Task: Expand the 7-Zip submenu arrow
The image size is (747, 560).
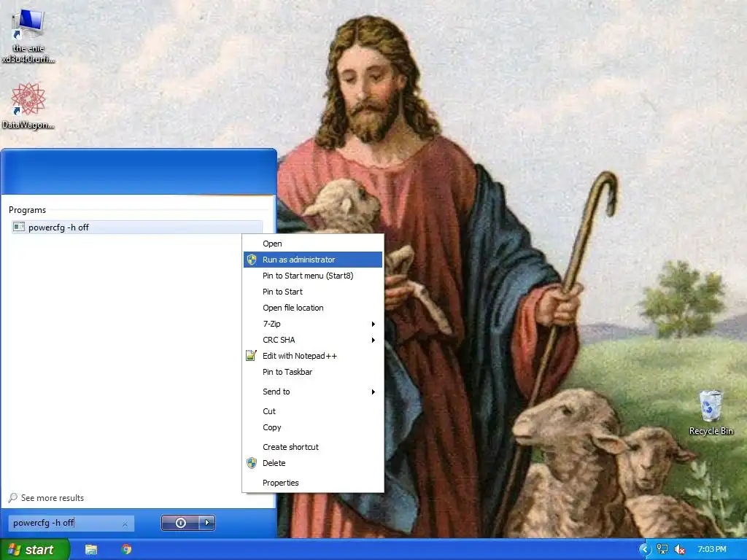Action: (373, 324)
